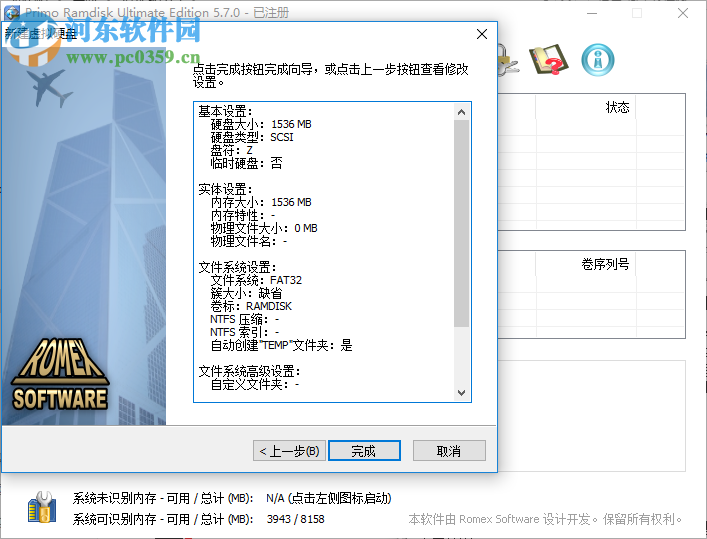707x539 pixels.
Task: Select the 临时硬盘: 否 line
Action: [246, 163]
